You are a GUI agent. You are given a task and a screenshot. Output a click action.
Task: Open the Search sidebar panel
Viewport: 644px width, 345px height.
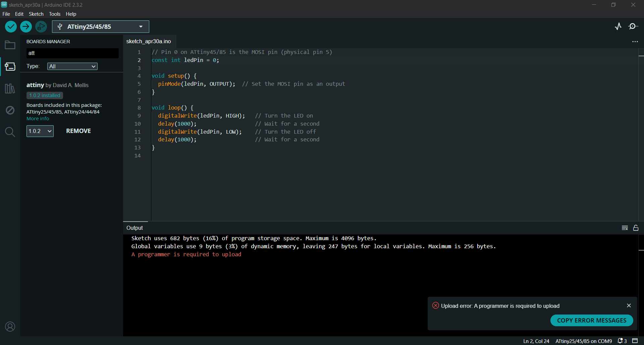pos(10,132)
